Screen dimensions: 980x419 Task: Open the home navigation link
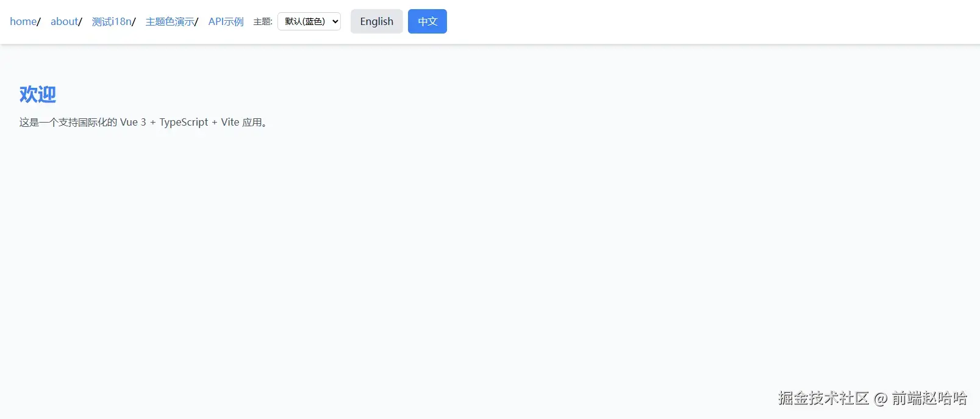(23, 21)
